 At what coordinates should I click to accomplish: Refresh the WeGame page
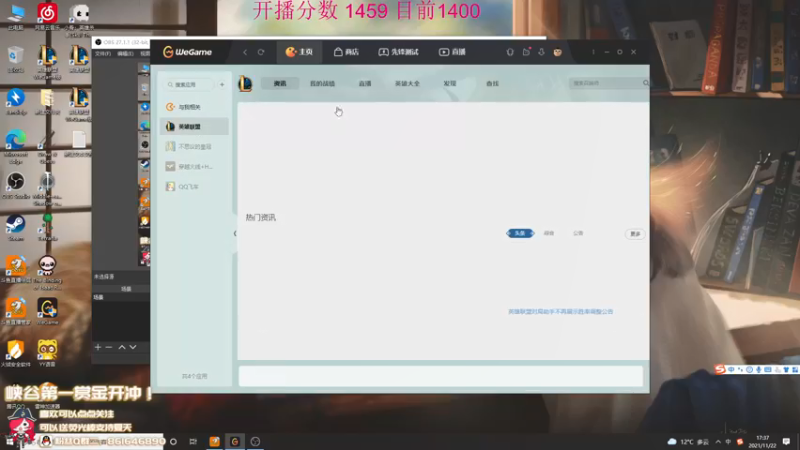[x=261, y=52]
